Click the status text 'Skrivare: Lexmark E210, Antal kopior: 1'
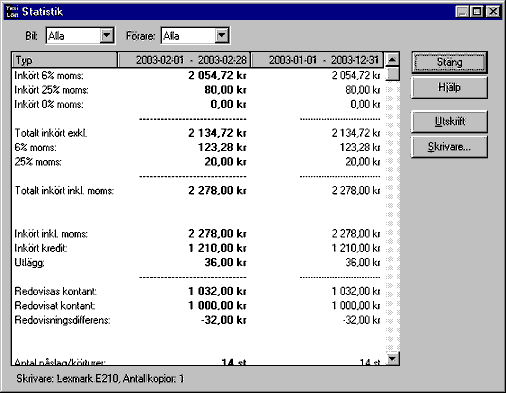The image size is (506, 393). (x=100, y=379)
